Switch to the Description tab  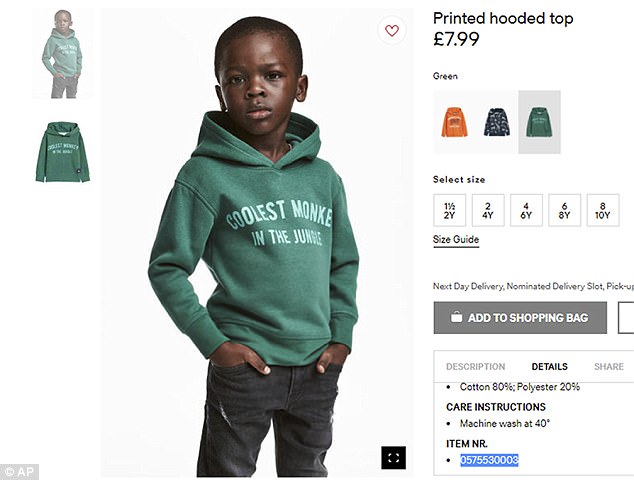point(475,367)
